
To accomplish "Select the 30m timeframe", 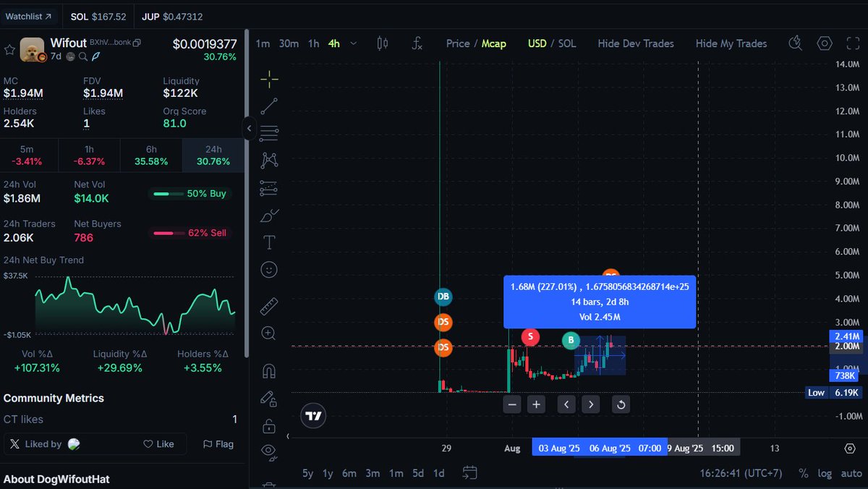I will 289,43.
